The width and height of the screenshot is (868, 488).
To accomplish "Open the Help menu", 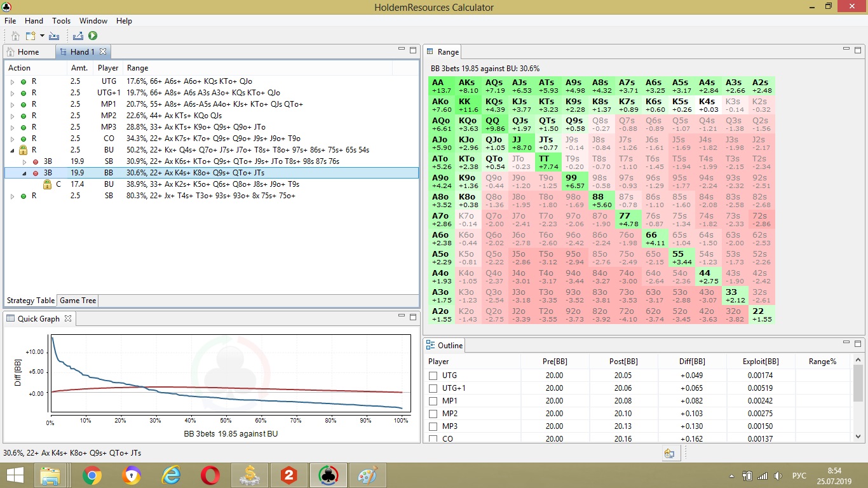I will (124, 20).
